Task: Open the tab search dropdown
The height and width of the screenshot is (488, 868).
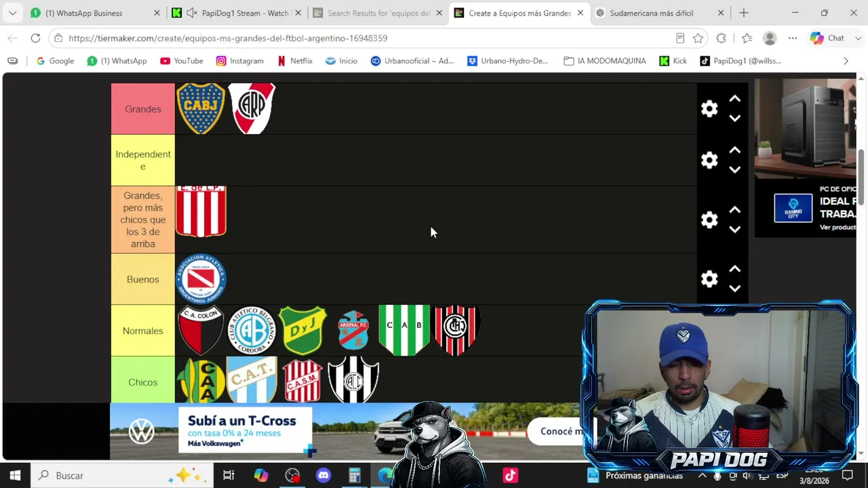Action: tap(12, 13)
